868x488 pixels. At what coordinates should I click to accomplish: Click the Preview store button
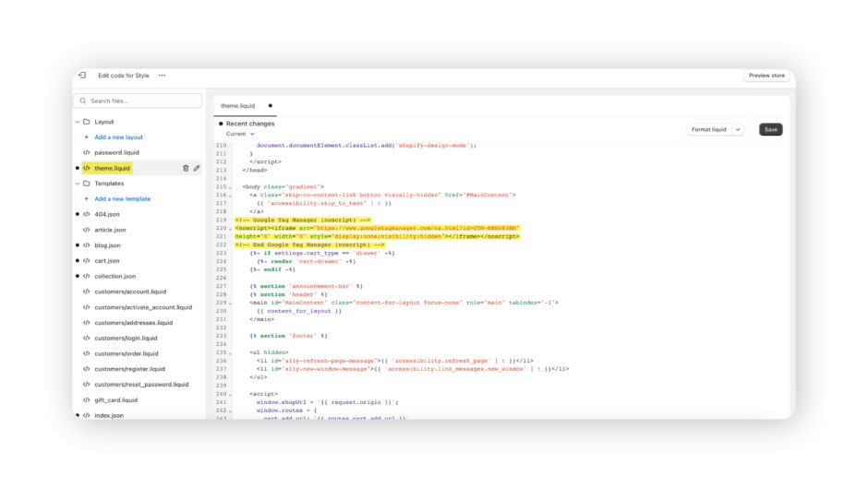[766, 76]
